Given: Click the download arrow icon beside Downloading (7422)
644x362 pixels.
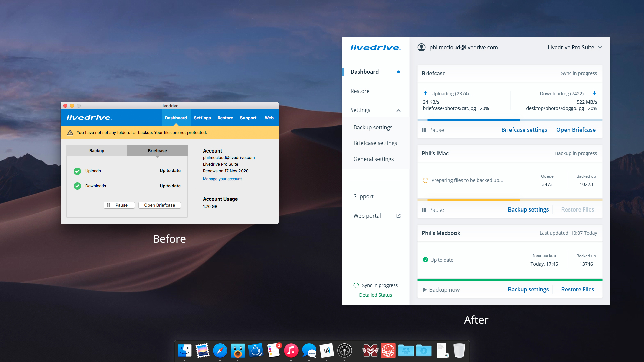Looking at the screenshot, I should tap(594, 94).
